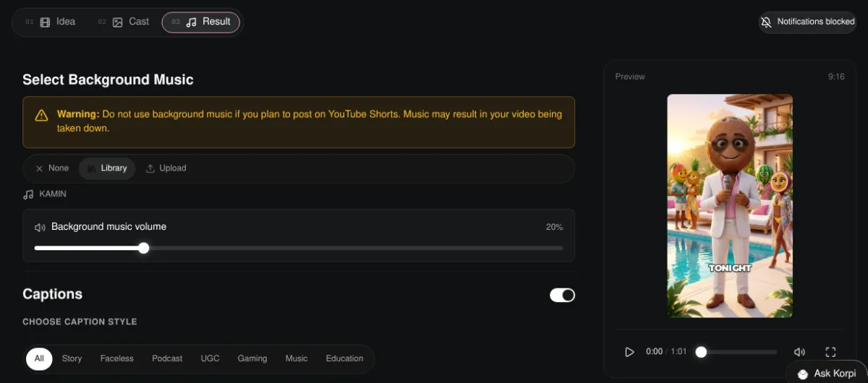Click the KAMIN music note icon
Screen dimensions: 868x383
coord(28,194)
